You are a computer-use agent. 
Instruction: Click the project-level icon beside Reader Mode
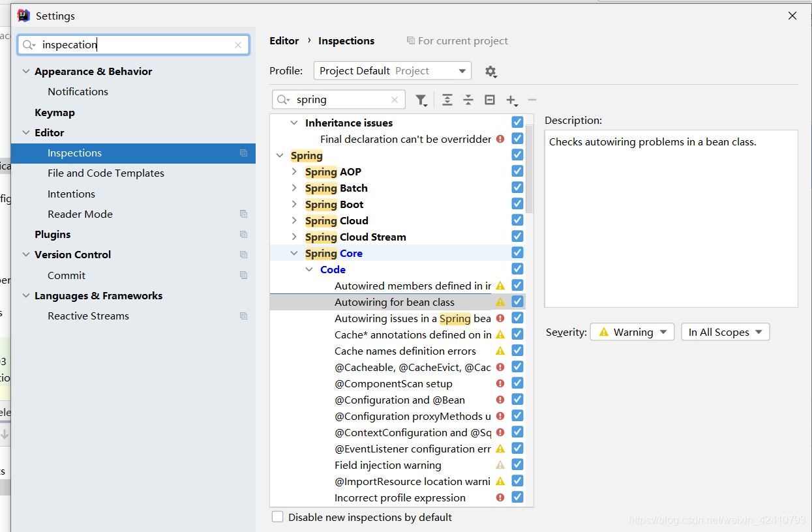pyautogui.click(x=243, y=214)
